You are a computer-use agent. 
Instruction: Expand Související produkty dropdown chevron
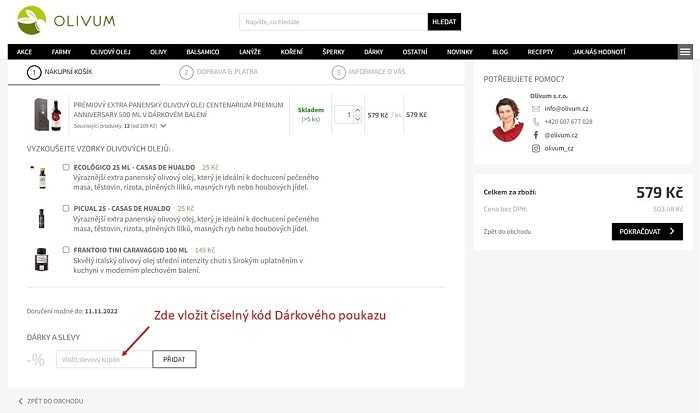163,126
